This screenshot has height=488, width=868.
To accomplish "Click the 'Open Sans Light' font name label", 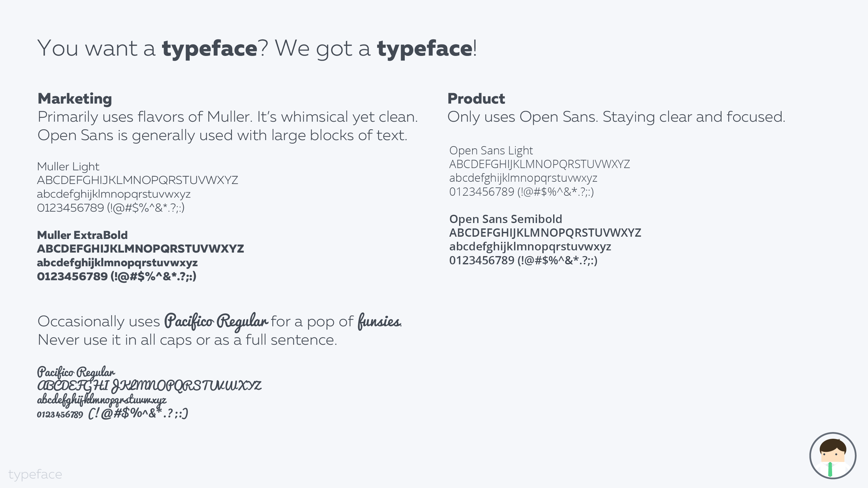I will (491, 150).
